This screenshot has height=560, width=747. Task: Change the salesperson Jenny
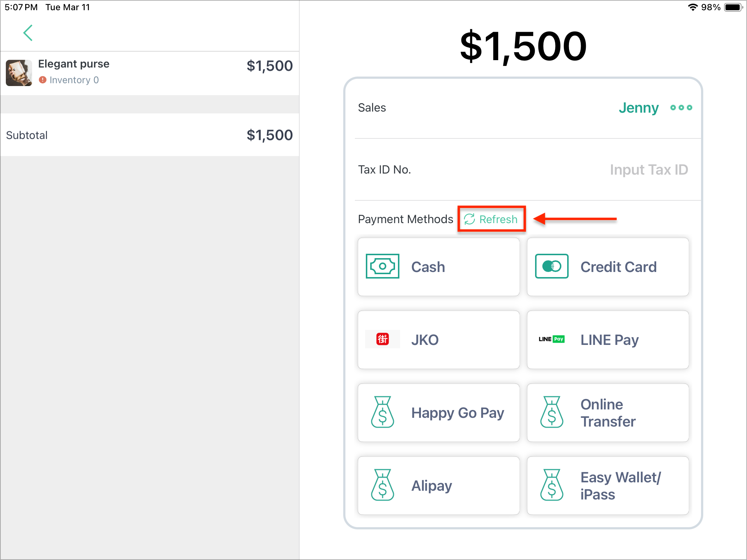[639, 108]
